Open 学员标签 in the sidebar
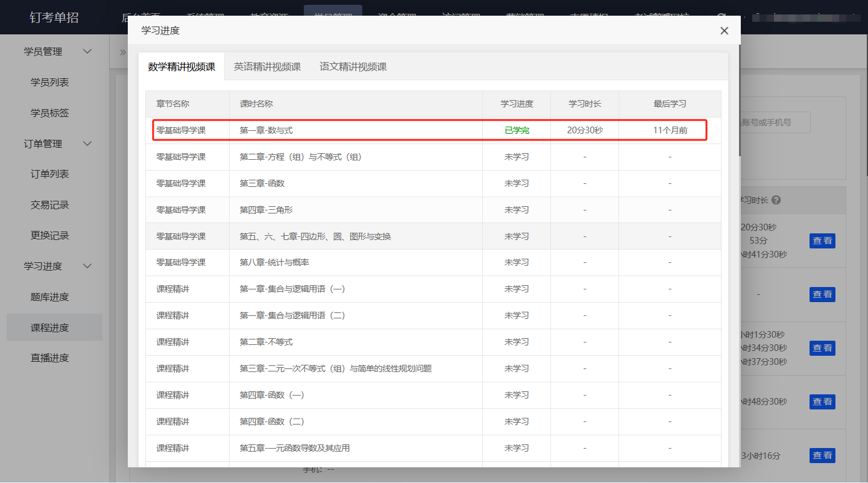 (50, 113)
